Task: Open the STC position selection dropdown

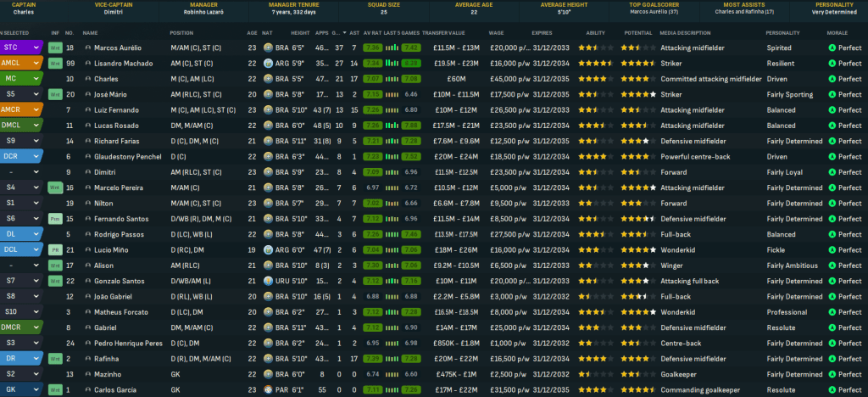Action: pyautogui.click(x=37, y=48)
